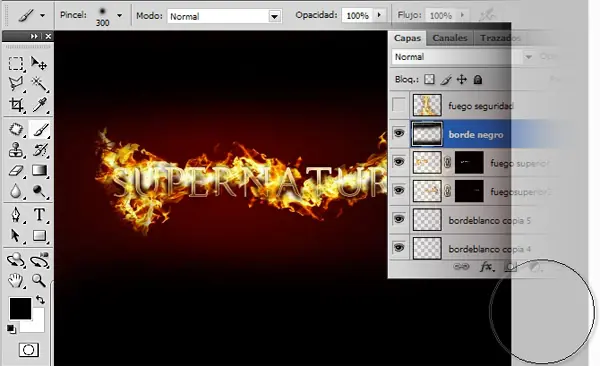Show the fuego seguridad layer
This screenshot has height=366, width=600.
399,105
